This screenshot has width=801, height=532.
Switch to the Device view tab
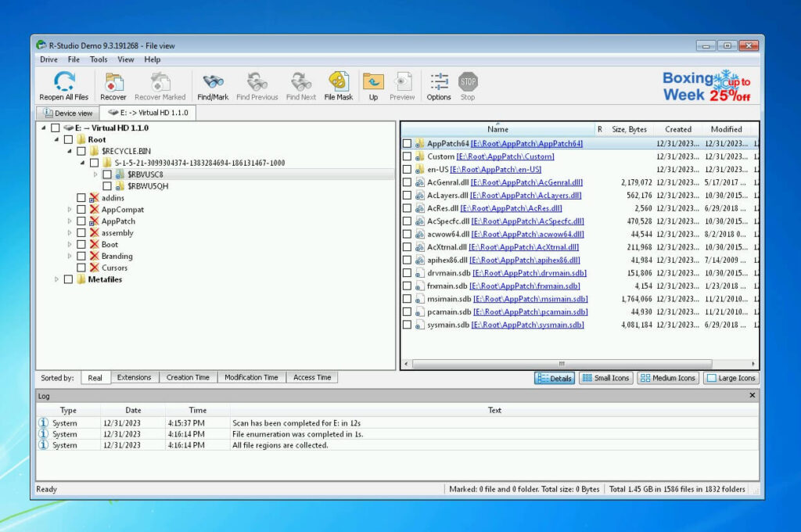coord(66,113)
